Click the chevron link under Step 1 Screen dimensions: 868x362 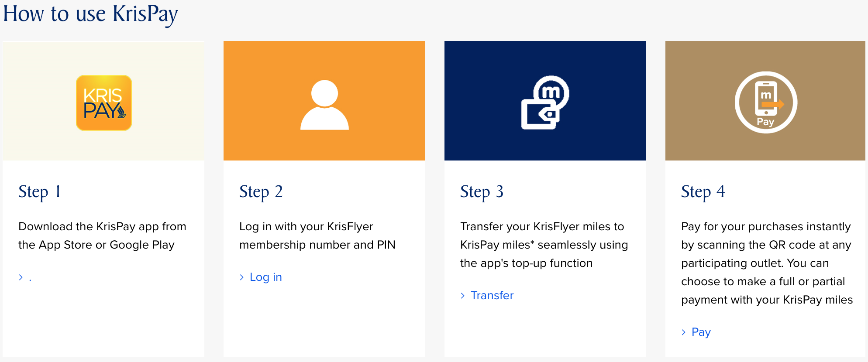(x=25, y=278)
